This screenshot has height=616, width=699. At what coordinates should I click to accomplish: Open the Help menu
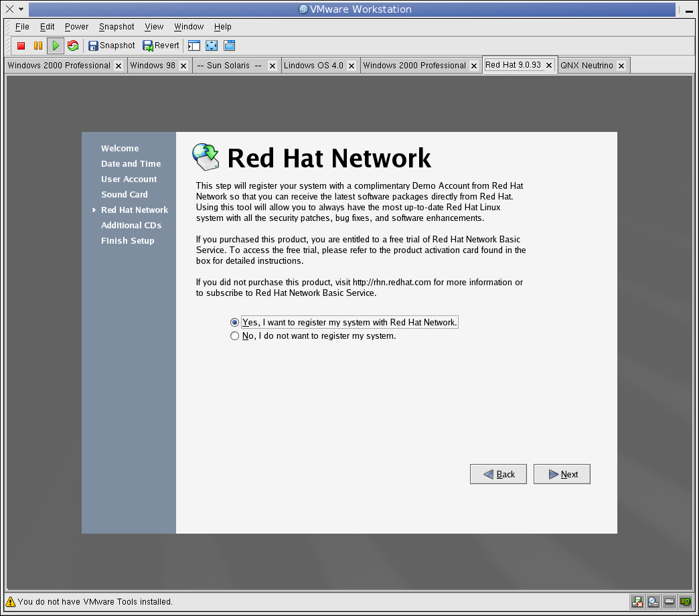(x=222, y=27)
